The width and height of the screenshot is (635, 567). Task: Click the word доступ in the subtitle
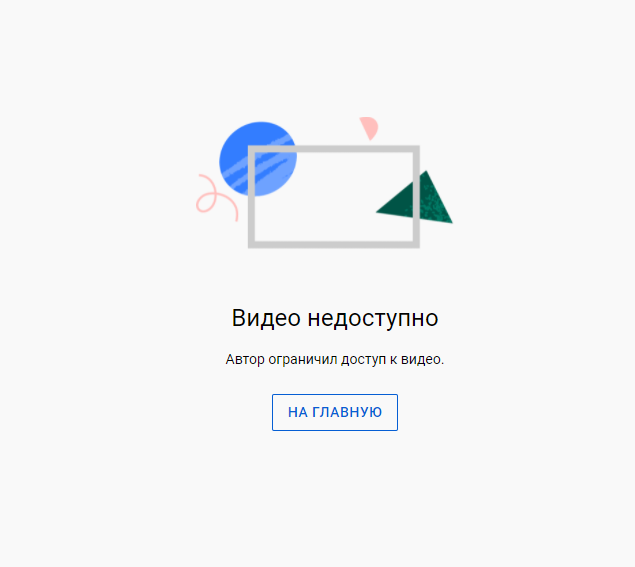point(363,360)
